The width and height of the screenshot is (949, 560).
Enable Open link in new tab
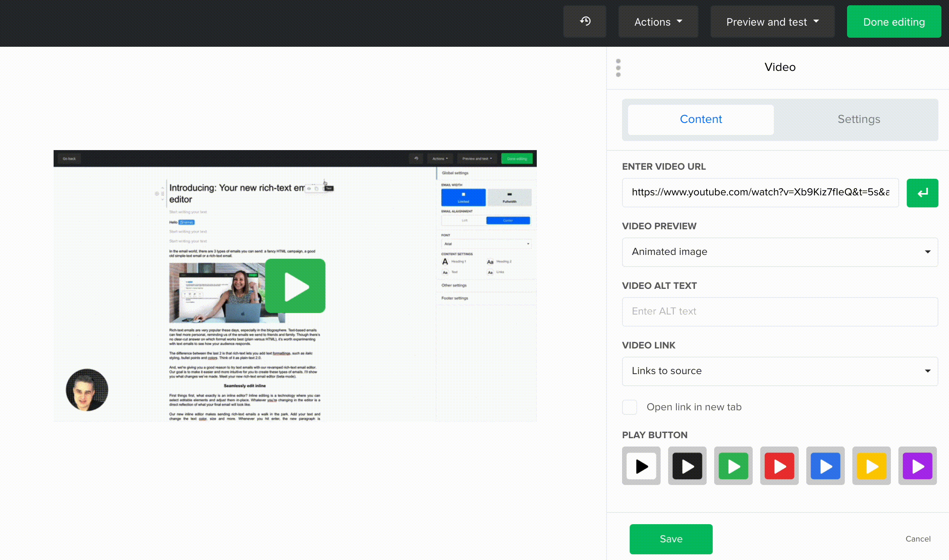tap(629, 407)
